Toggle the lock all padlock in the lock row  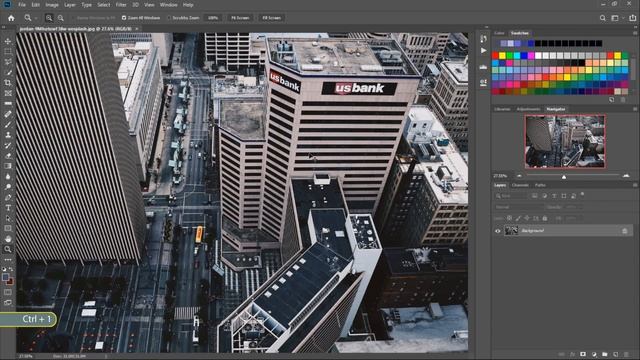pos(544,218)
